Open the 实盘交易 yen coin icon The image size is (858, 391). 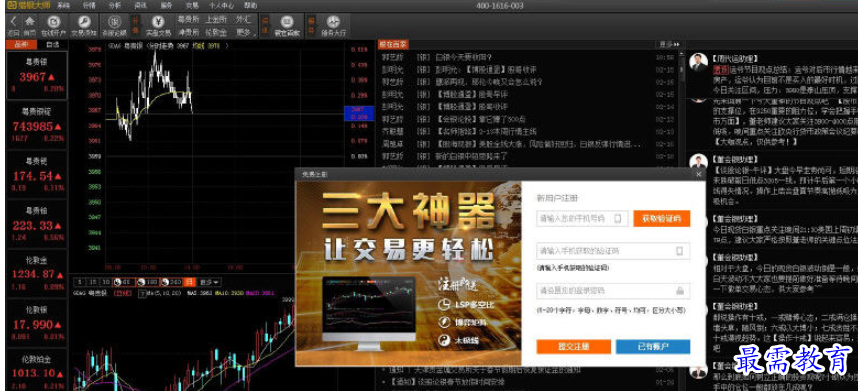pos(158,25)
